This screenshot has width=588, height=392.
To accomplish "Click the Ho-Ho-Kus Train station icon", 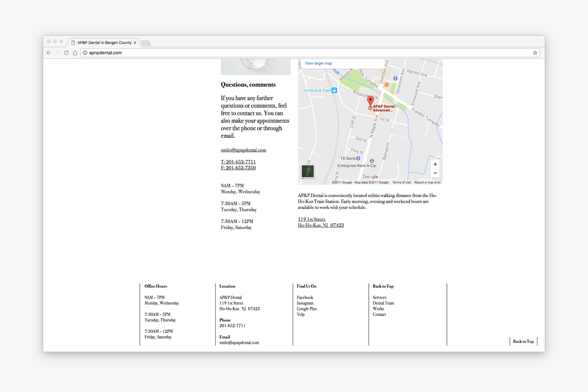I will pyautogui.click(x=334, y=91).
